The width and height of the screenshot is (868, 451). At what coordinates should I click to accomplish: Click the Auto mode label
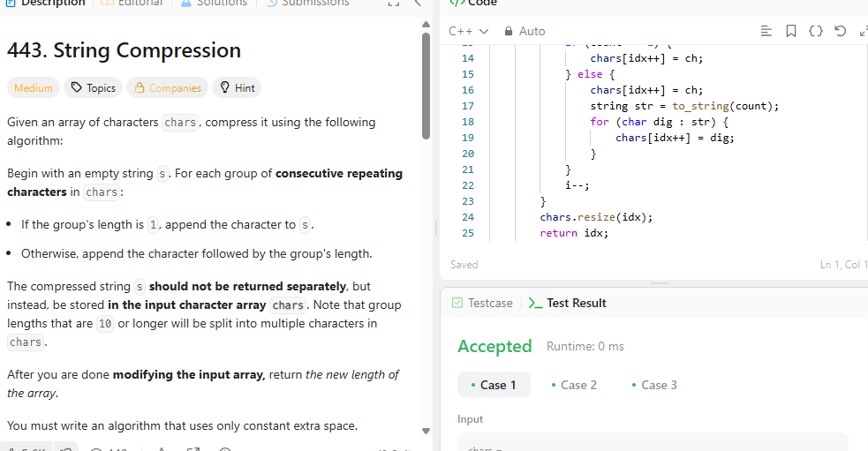coord(532,31)
